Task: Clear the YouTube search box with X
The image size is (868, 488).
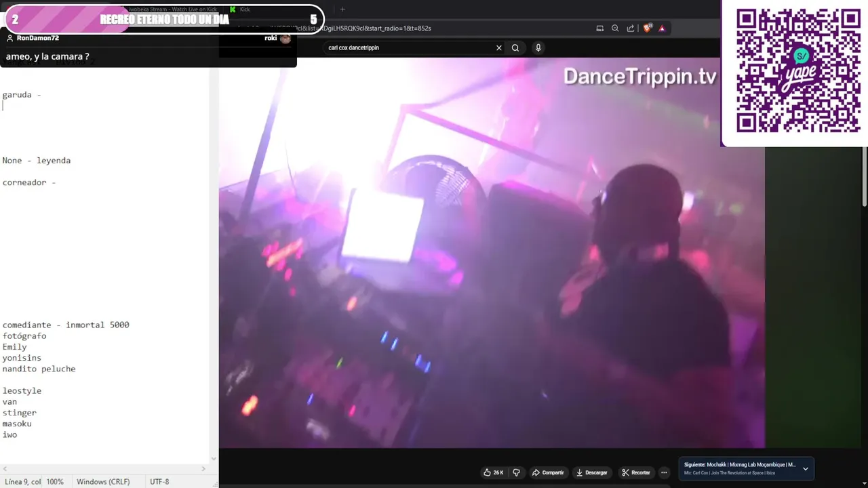Action: coord(499,48)
